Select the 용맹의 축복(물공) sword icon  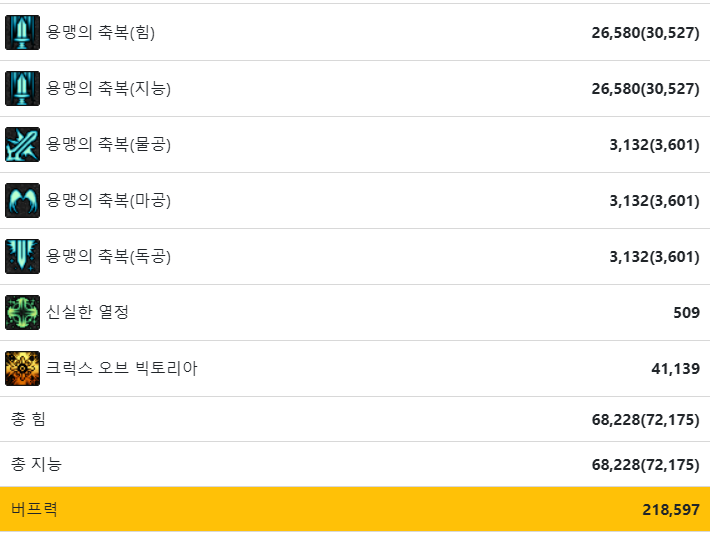pyautogui.click(x=23, y=145)
